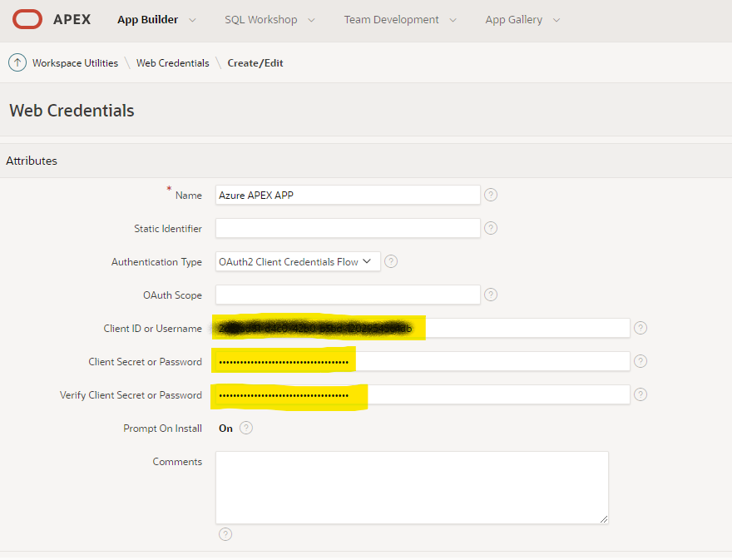Click help icon for Authentication Type

(391, 261)
